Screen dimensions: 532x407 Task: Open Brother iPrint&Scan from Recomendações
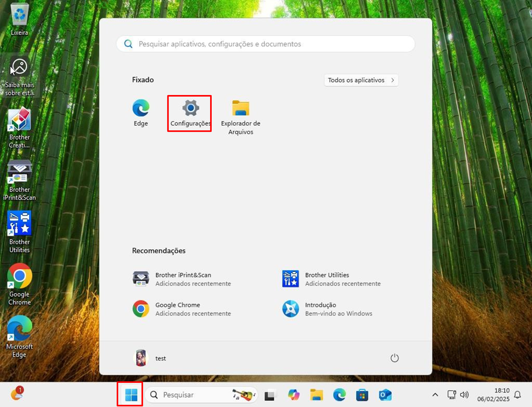point(182,279)
